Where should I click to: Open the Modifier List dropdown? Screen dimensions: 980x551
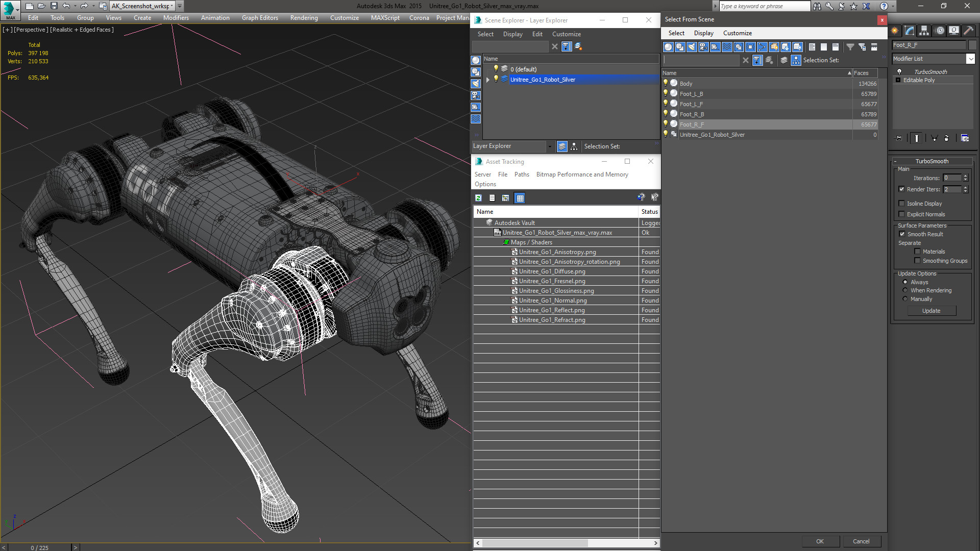[970, 59]
